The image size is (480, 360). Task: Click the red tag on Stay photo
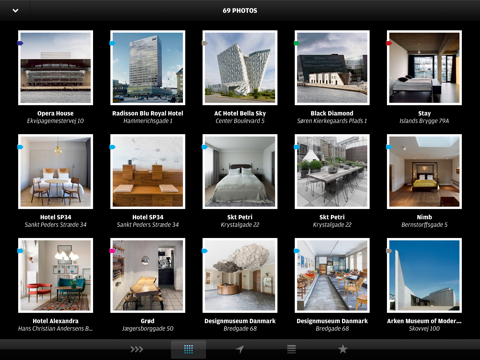pyautogui.click(x=389, y=43)
